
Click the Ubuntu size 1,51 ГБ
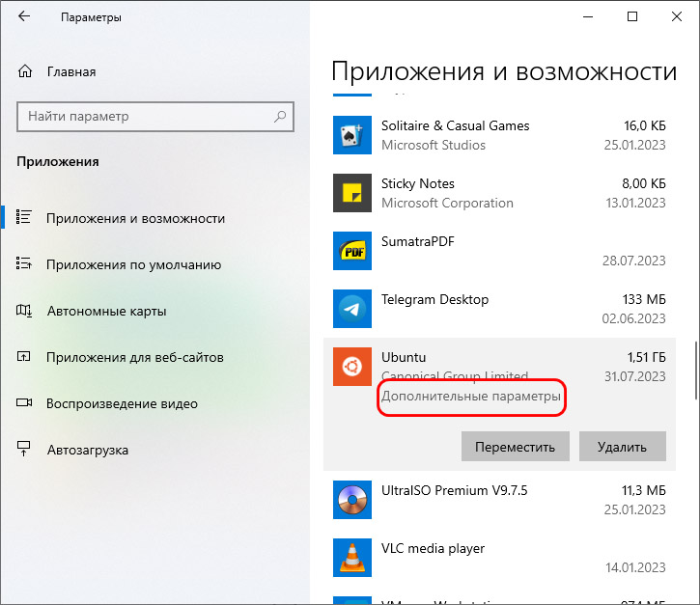[647, 357]
